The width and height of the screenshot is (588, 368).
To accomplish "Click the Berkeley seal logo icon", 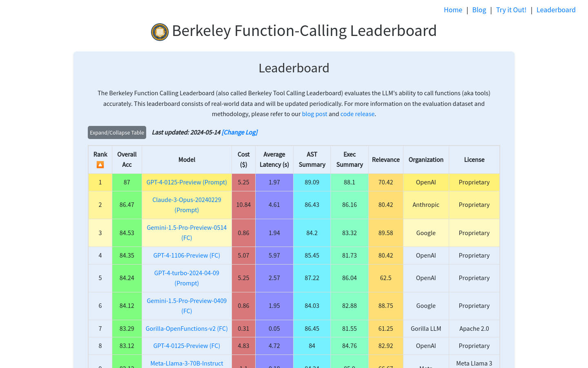I will point(159,31).
